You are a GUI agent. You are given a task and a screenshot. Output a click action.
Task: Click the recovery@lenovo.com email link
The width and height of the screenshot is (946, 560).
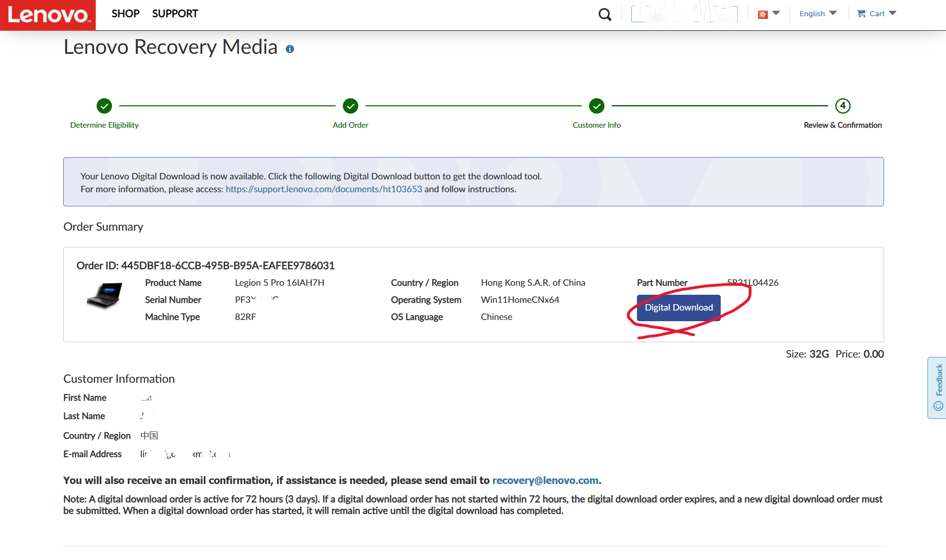[545, 481]
